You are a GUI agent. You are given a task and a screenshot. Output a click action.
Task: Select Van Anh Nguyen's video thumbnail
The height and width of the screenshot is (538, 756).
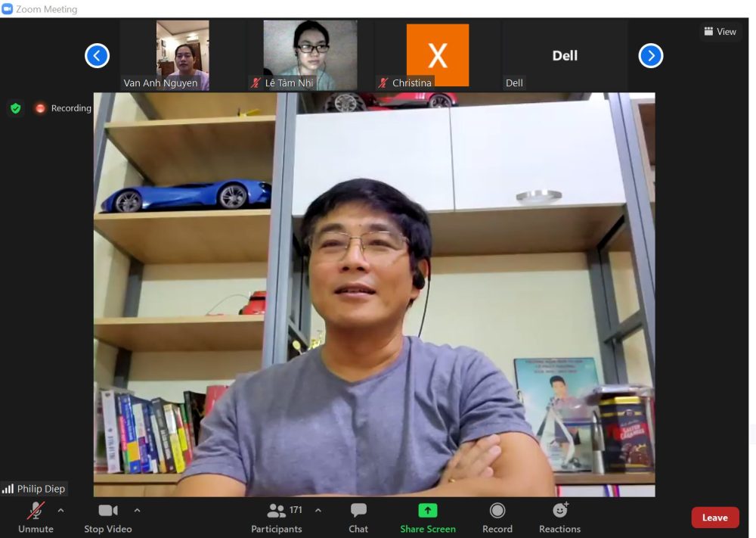(182, 55)
